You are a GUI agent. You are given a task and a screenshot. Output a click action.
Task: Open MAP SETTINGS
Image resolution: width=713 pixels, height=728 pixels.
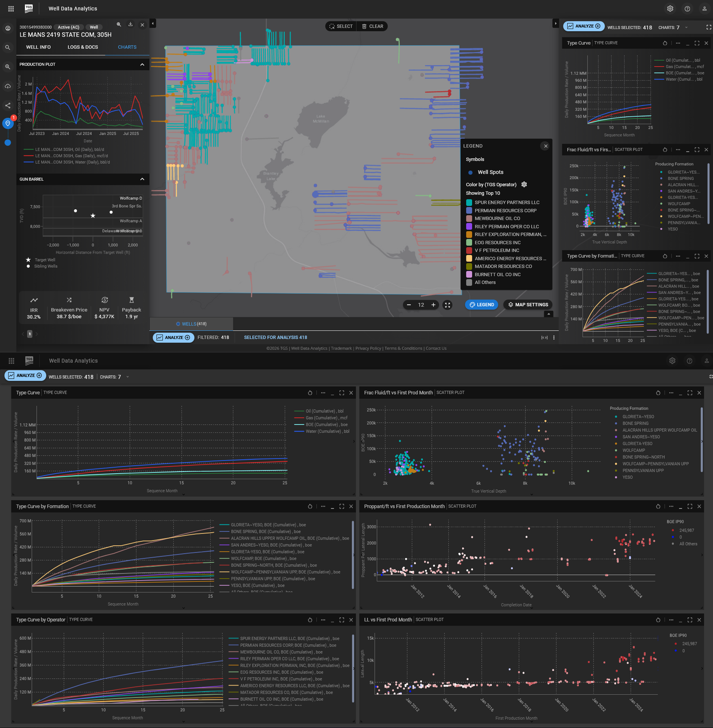pos(528,305)
